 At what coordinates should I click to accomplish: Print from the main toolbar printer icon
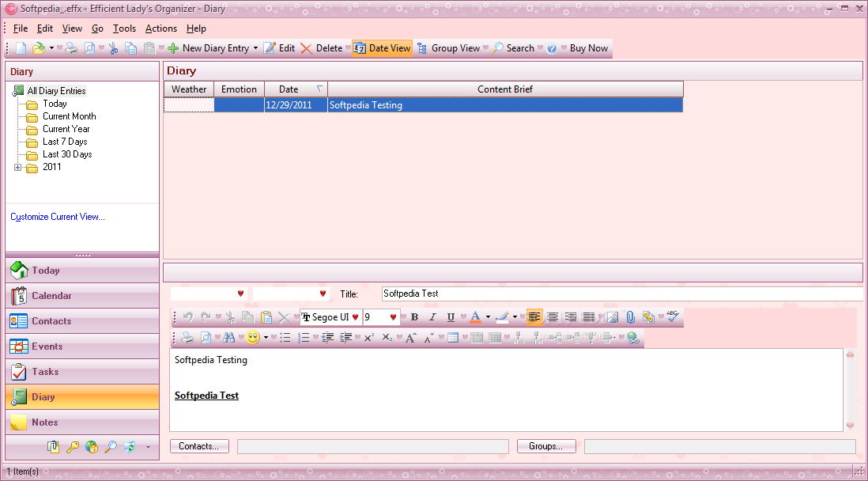click(71, 49)
